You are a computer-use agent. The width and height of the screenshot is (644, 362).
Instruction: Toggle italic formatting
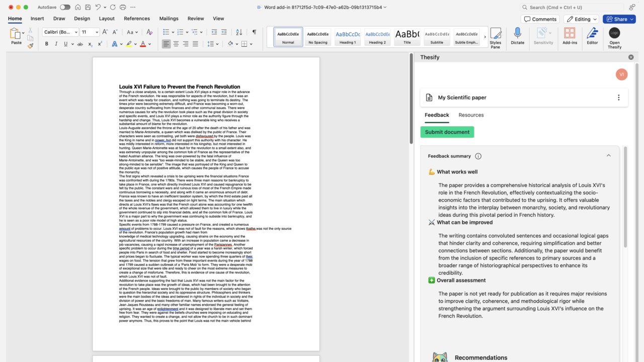(x=56, y=44)
